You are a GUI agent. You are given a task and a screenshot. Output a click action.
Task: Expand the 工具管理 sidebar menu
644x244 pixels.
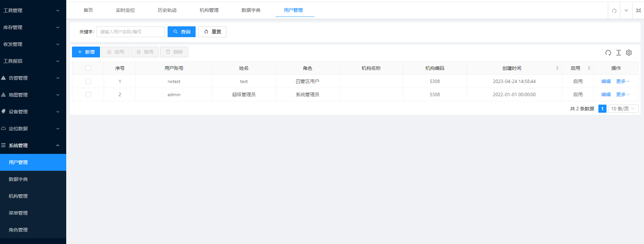click(x=33, y=10)
